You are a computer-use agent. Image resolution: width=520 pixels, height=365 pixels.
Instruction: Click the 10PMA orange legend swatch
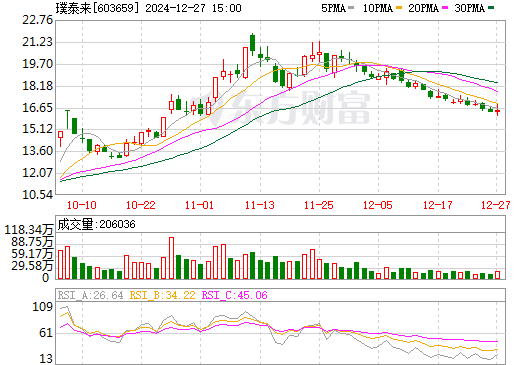tap(399, 8)
